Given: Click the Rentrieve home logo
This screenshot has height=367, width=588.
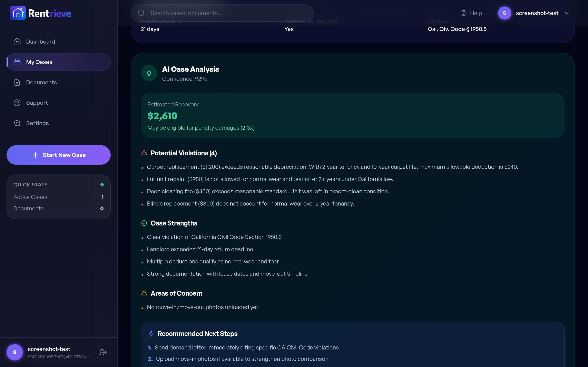Looking at the screenshot, I should tap(40, 13).
